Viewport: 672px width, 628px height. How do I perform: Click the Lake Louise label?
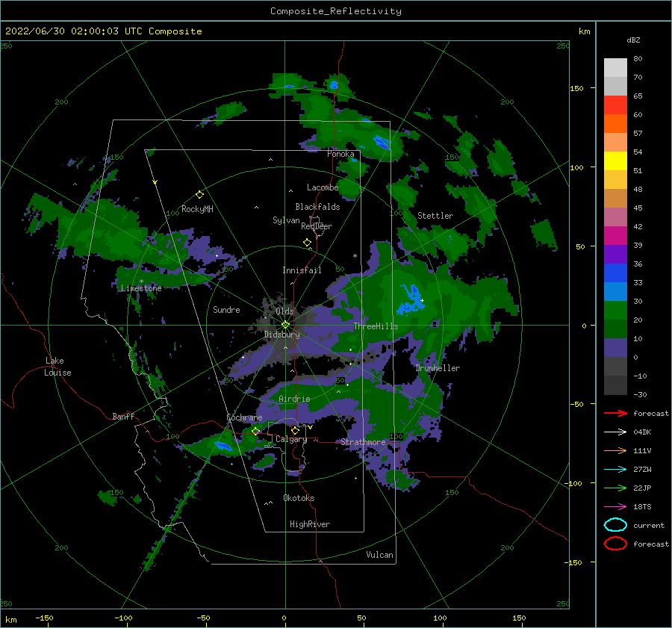point(57,367)
